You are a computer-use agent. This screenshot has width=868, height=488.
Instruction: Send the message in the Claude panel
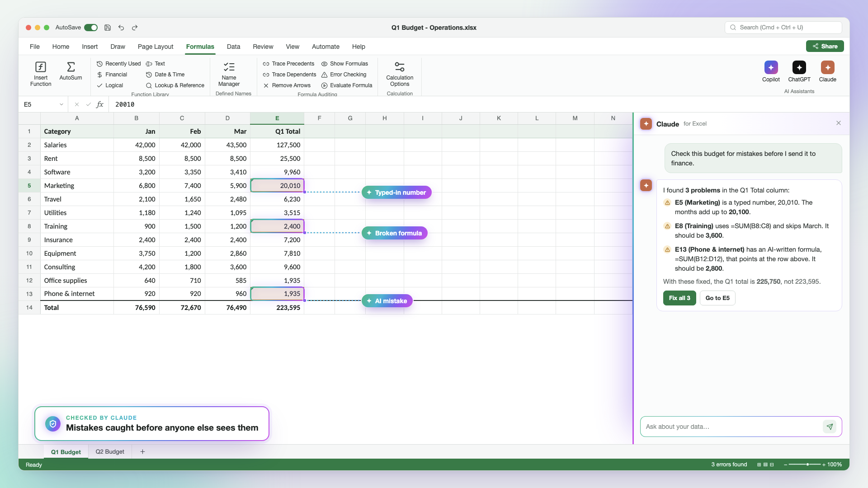click(830, 427)
